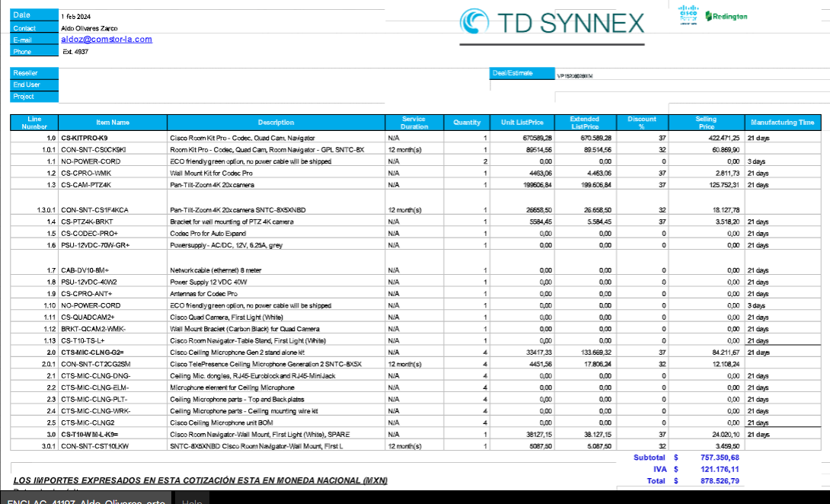Select item name CS-KITPRO-K9
The height and width of the screenshot is (504, 830).
(85, 138)
